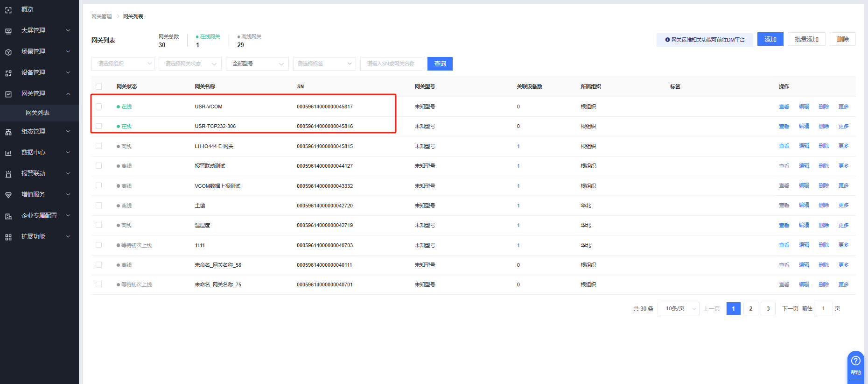Click the 报警联动 alarm icon
Viewport: 868px width, 384px height.
point(8,174)
